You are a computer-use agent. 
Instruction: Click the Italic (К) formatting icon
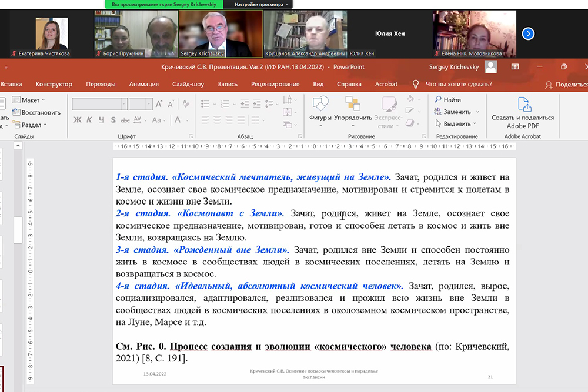click(x=89, y=120)
